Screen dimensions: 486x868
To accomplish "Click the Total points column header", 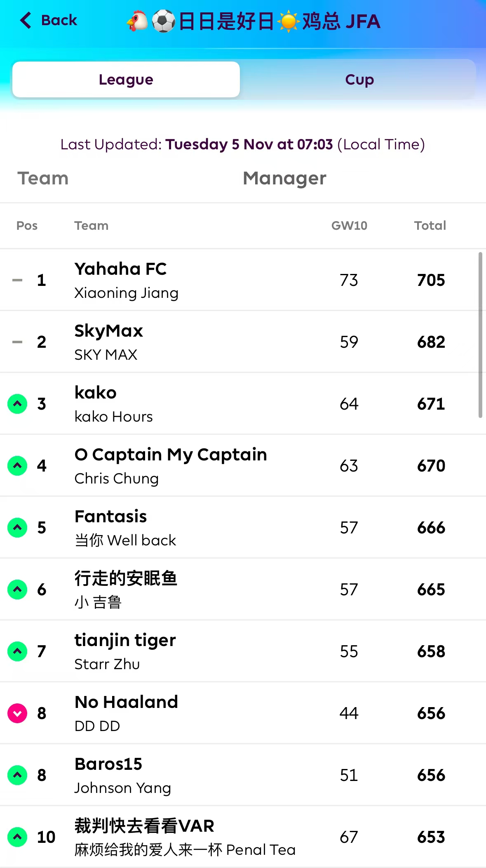I will click(x=430, y=226).
